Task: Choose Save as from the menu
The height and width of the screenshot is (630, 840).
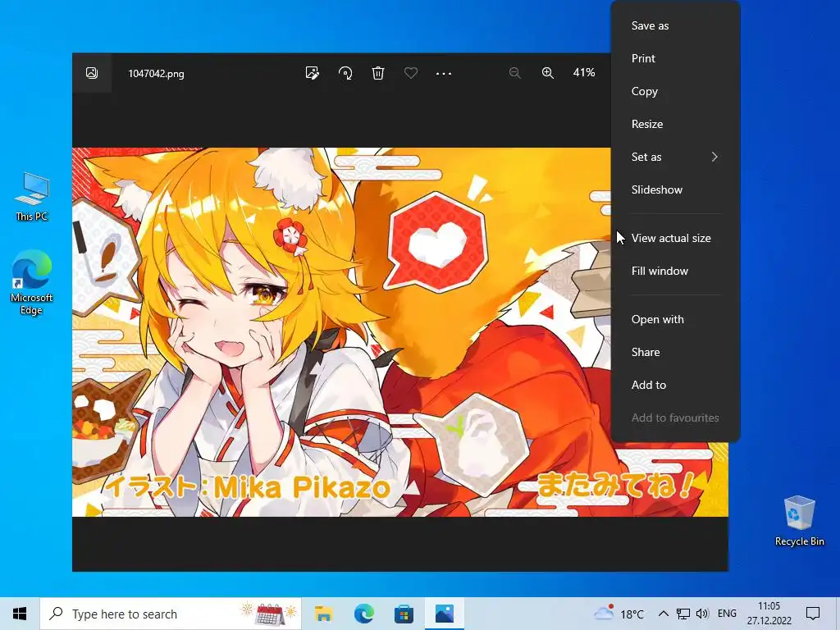Action: pyautogui.click(x=676, y=25)
